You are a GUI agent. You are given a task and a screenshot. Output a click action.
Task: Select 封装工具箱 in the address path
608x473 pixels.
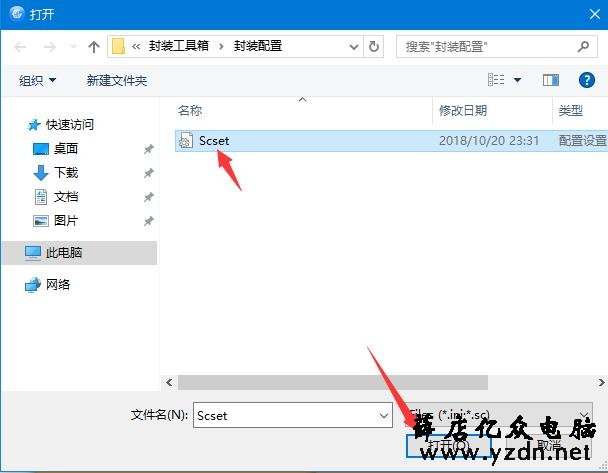pos(179,46)
